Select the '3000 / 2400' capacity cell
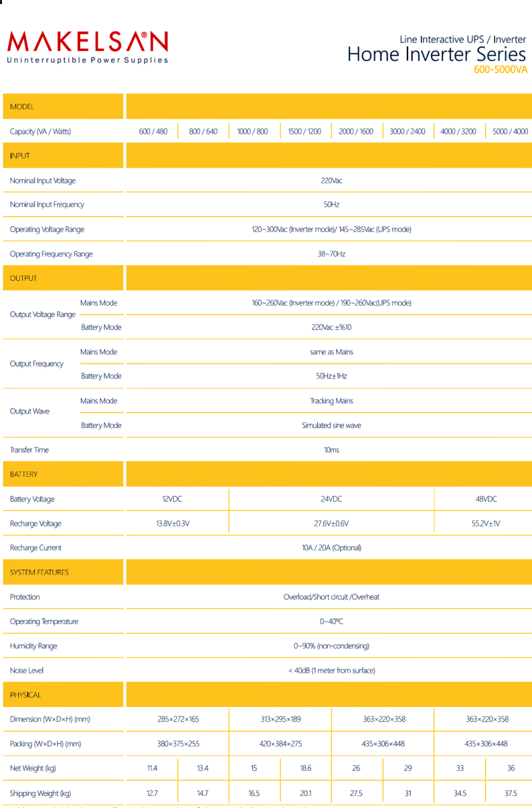Image resolution: width=532 pixels, height=808 pixels. 407,131
